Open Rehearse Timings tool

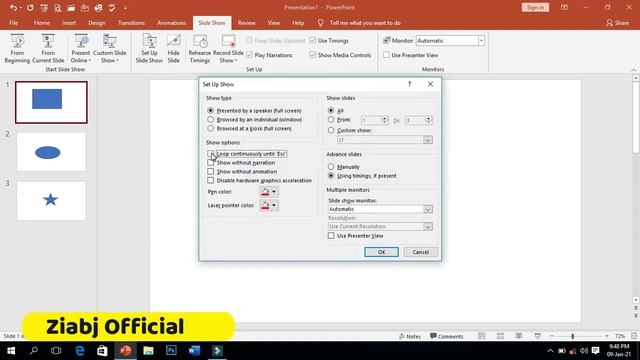click(200, 49)
